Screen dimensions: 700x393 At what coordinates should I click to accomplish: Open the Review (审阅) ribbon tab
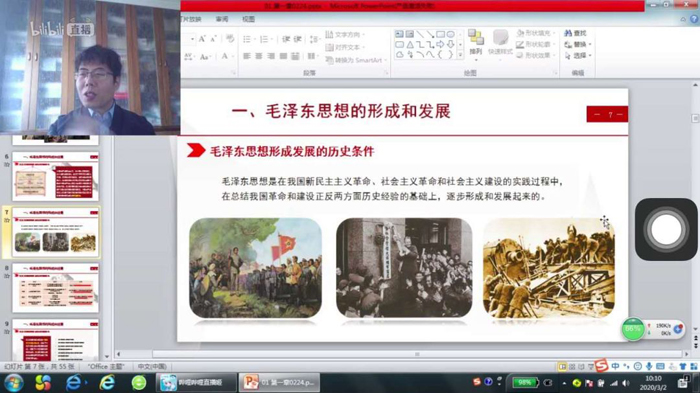pyautogui.click(x=222, y=19)
